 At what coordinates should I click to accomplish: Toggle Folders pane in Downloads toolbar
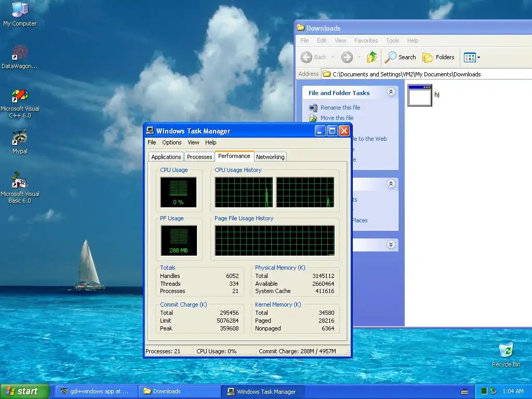tap(438, 57)
